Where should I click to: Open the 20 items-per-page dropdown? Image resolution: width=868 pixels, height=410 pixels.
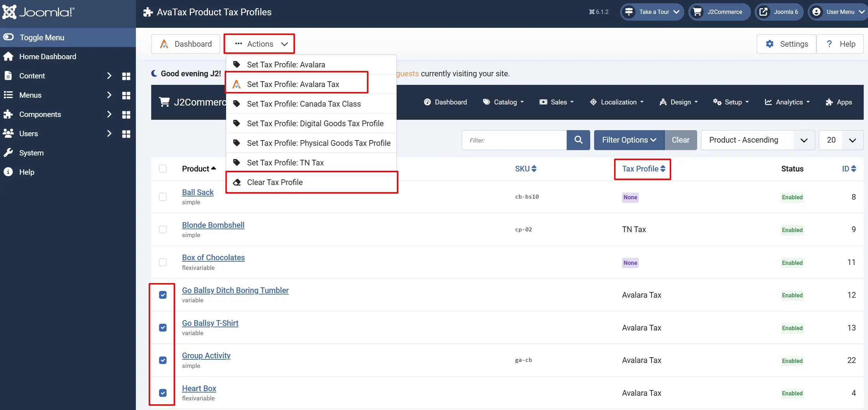(x=841, y=140)
